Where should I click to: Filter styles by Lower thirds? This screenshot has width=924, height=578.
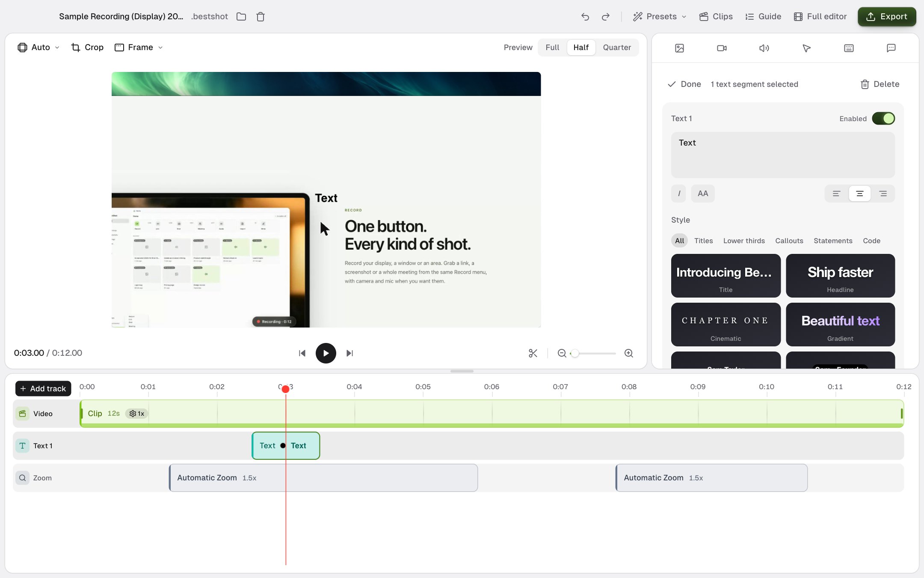pyautogui.click(x=744, y=241)
